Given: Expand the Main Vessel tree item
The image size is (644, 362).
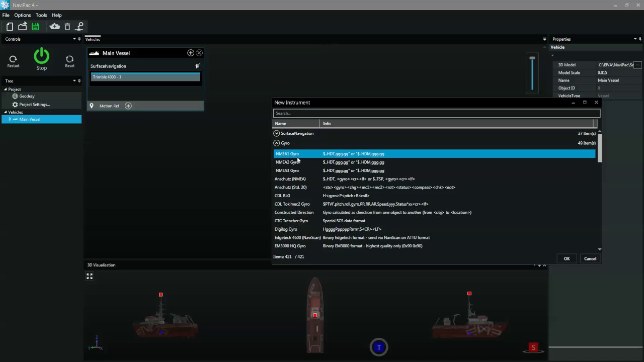Looking at the screenshot, I should 9,119.
